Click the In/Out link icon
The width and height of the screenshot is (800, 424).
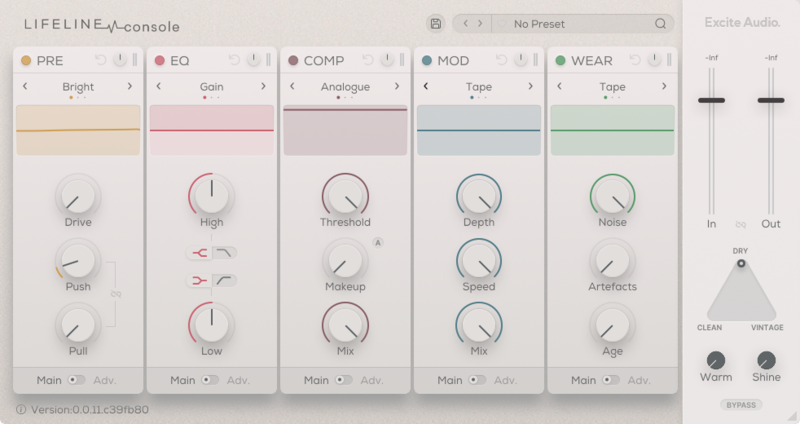point(741,225)
